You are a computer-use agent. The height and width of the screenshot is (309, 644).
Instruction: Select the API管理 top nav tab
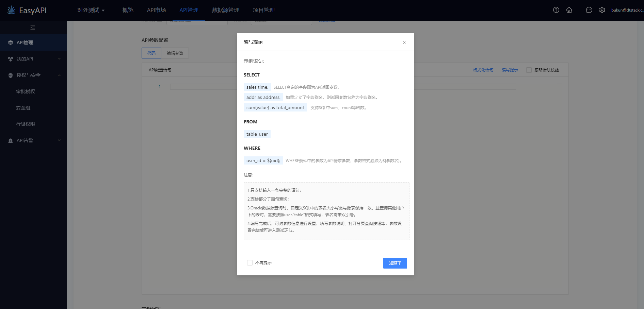(x=189, y=10)
